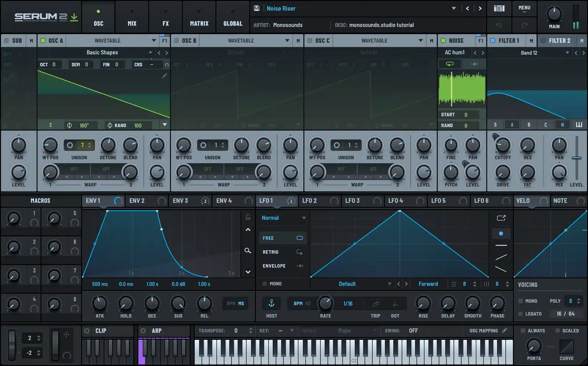Screen dimensions: 588x366
Task: Toggle the ARP power button
Action: (x=143, y=331)
